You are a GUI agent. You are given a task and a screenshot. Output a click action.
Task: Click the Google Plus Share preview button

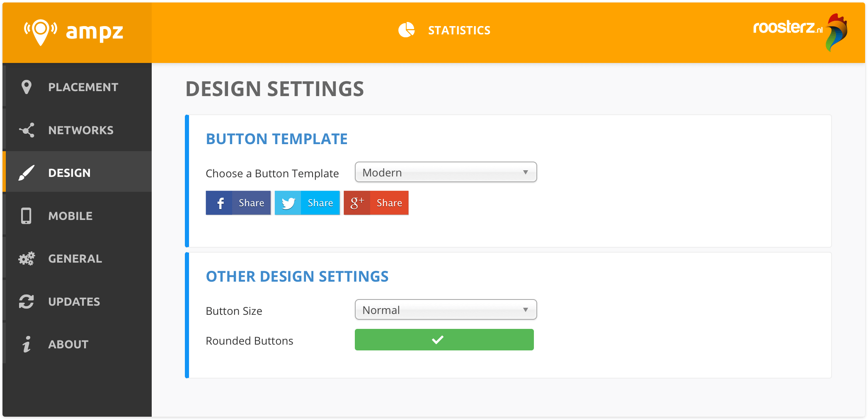click(376, 203)
